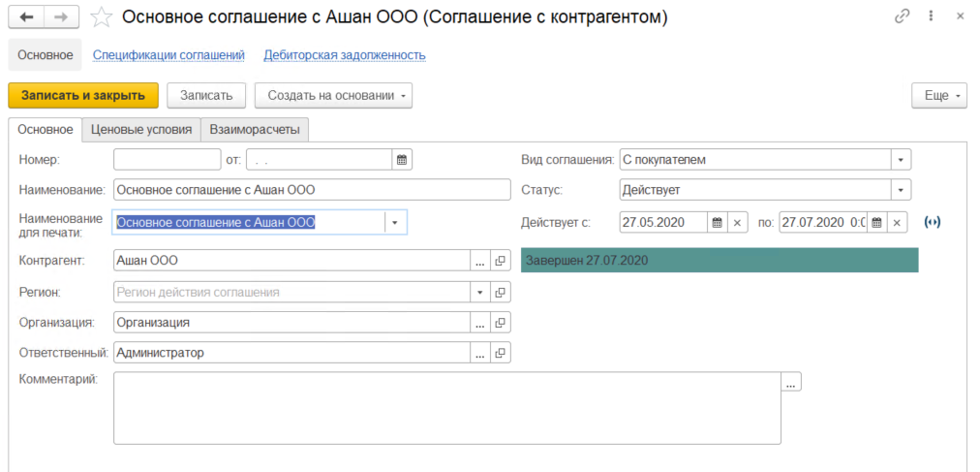Viewport: 980px width, 472px height.
Task: Click the validity period interval icon
Action: (x=933, y=222)
